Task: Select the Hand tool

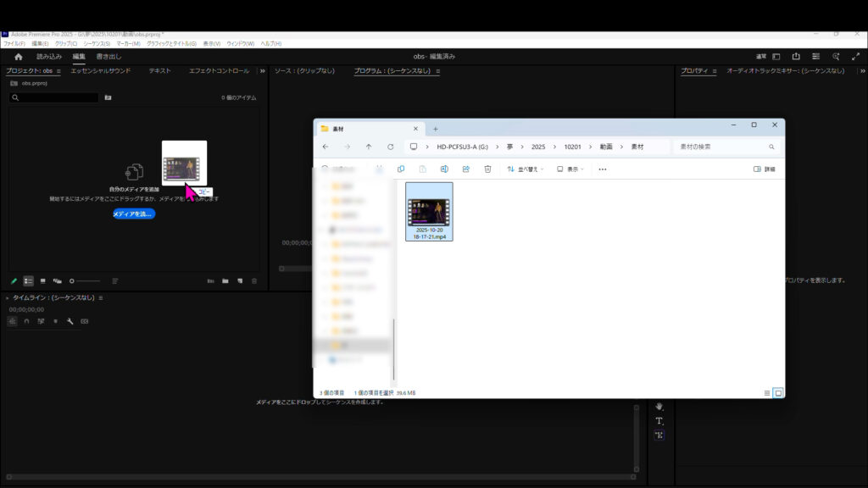Action: 659,406
